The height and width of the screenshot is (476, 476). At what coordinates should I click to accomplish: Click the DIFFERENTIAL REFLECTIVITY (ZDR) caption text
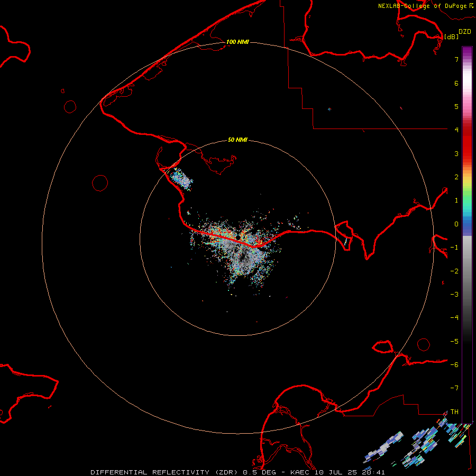(165, 472)
